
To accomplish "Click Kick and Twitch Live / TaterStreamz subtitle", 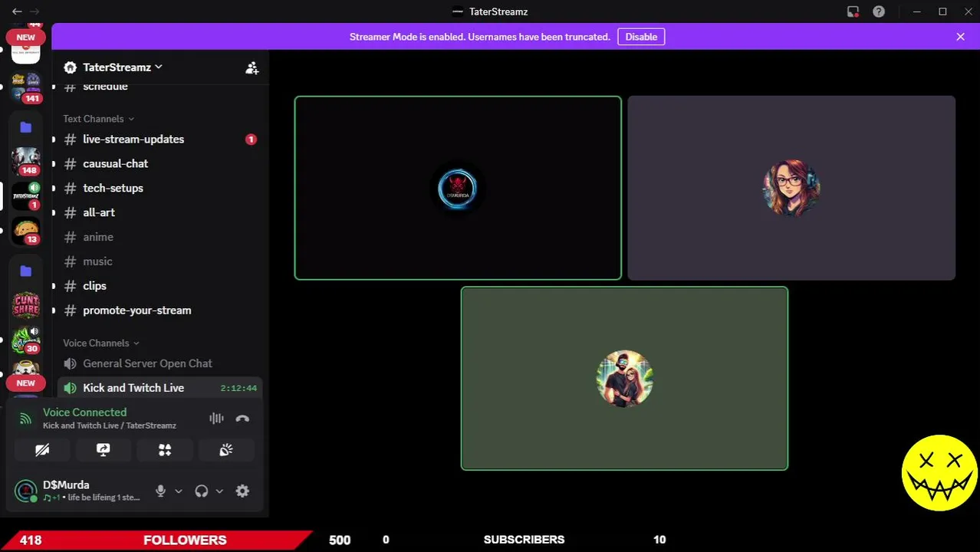I will point(110,426).
